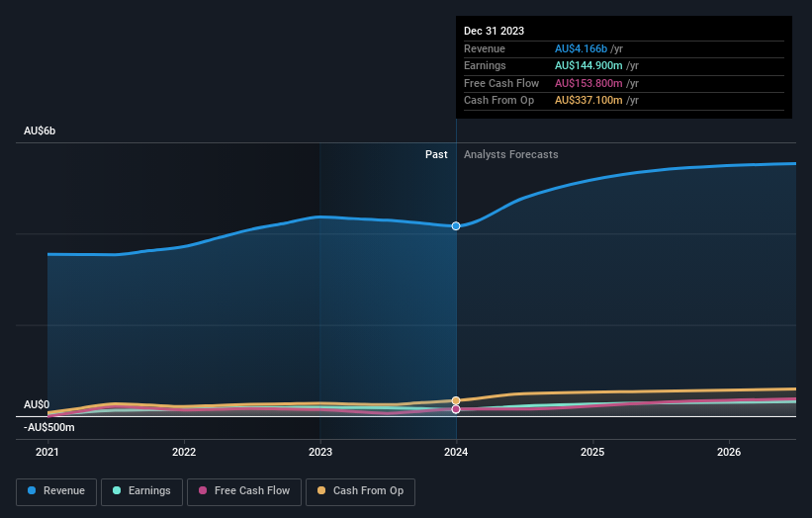Toggle the Cash From Op legend button

[x=360, y=491]
